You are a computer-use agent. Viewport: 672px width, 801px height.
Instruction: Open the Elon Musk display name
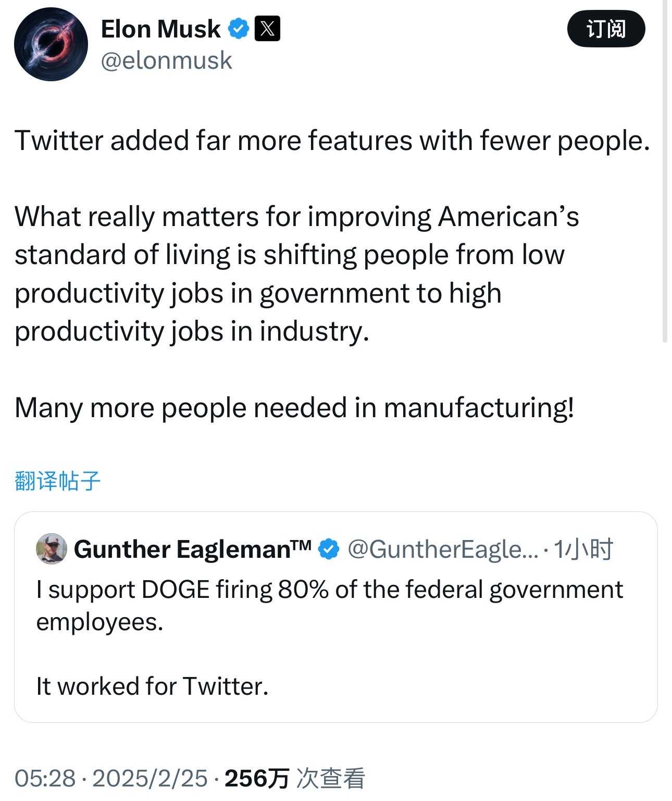point(160,29)
